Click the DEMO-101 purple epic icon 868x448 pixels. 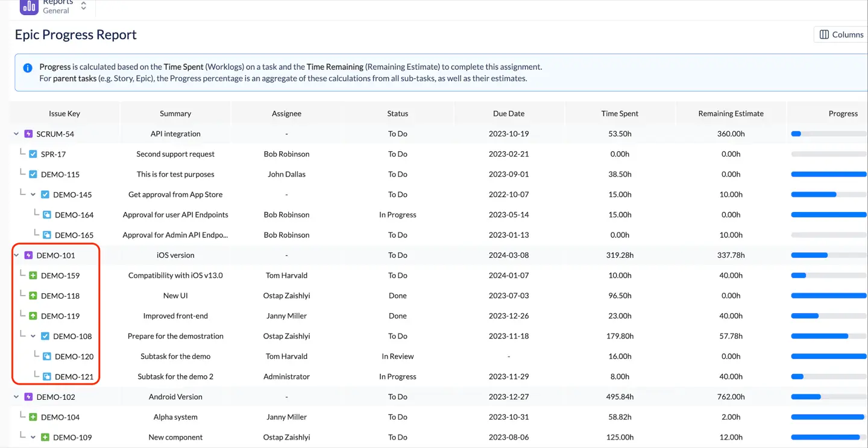click(28, 255)
